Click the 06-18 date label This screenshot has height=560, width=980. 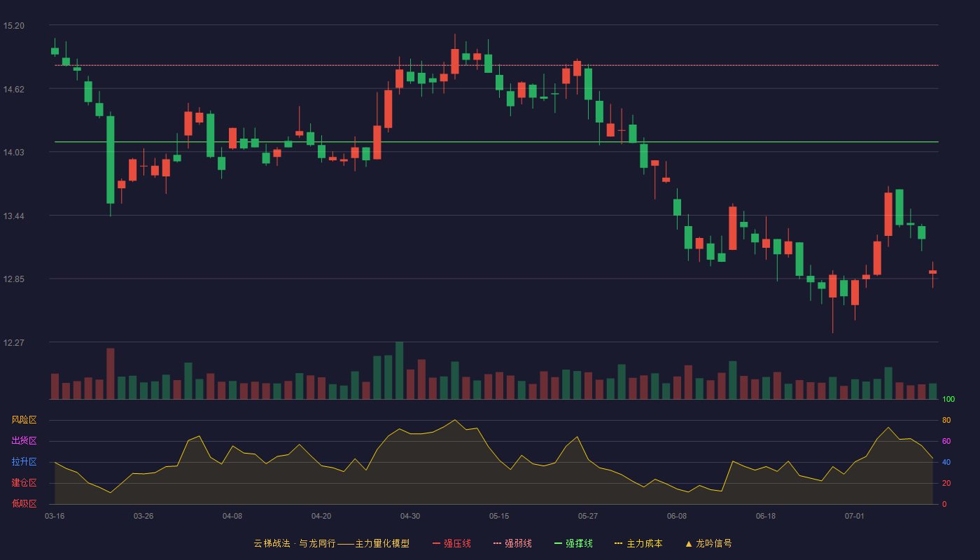[766, 516]
